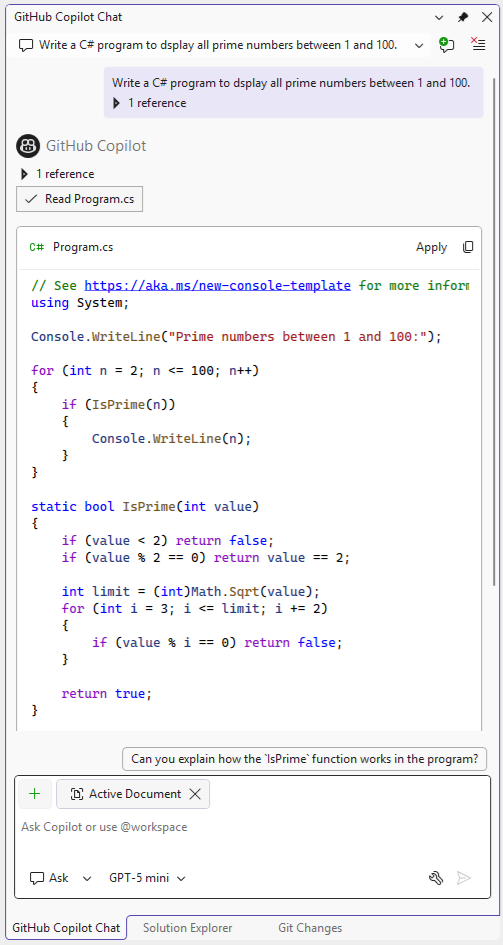This screenshot has width=503, height=945.
Task: Switch to the Git Changes tab
Action: pos(310,928)
